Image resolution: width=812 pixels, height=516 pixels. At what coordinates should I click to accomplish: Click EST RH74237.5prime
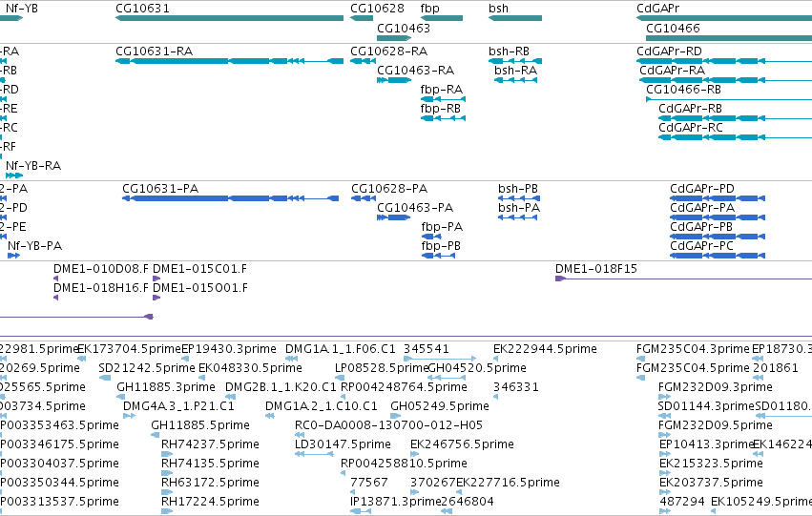tap(167, 454)
